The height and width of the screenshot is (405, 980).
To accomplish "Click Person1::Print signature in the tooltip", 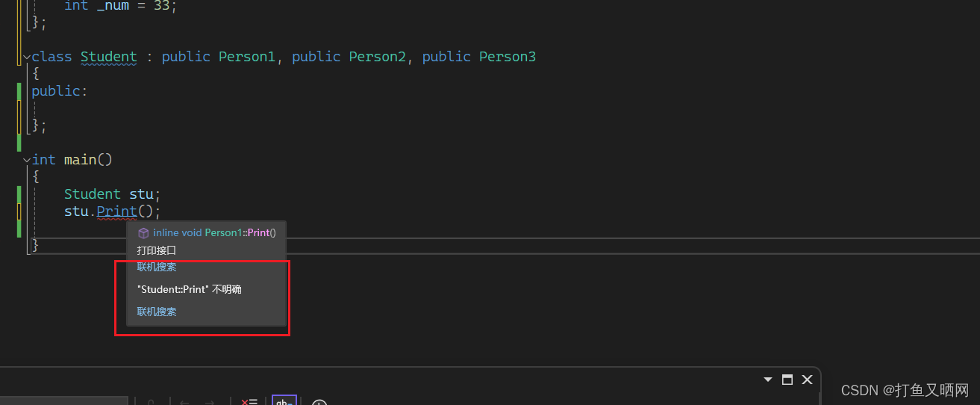I will [214, 233].
